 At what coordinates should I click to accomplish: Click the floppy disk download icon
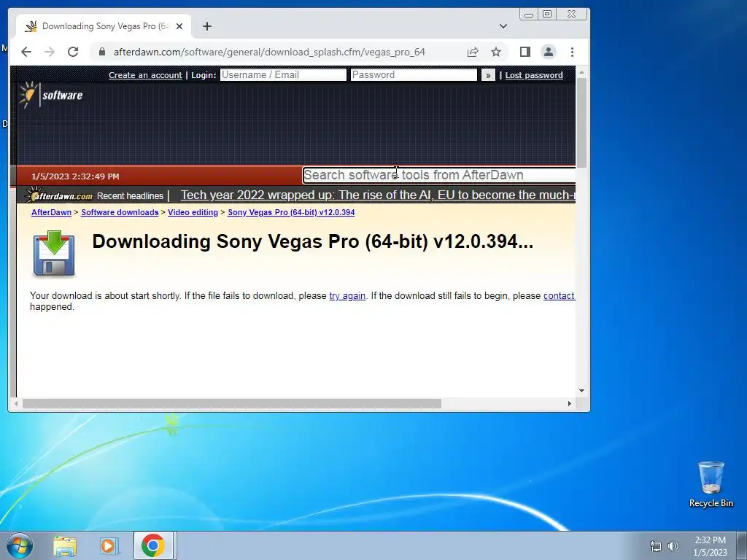click(54, 253)
